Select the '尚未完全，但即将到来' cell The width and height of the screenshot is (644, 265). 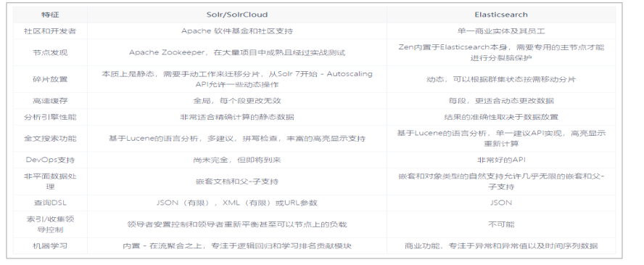237,160
